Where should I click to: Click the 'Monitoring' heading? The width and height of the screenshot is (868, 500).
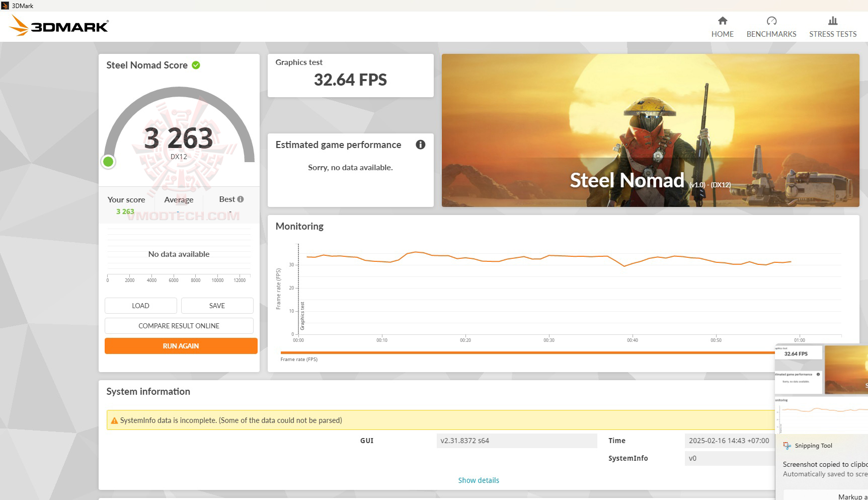[299, 227]
